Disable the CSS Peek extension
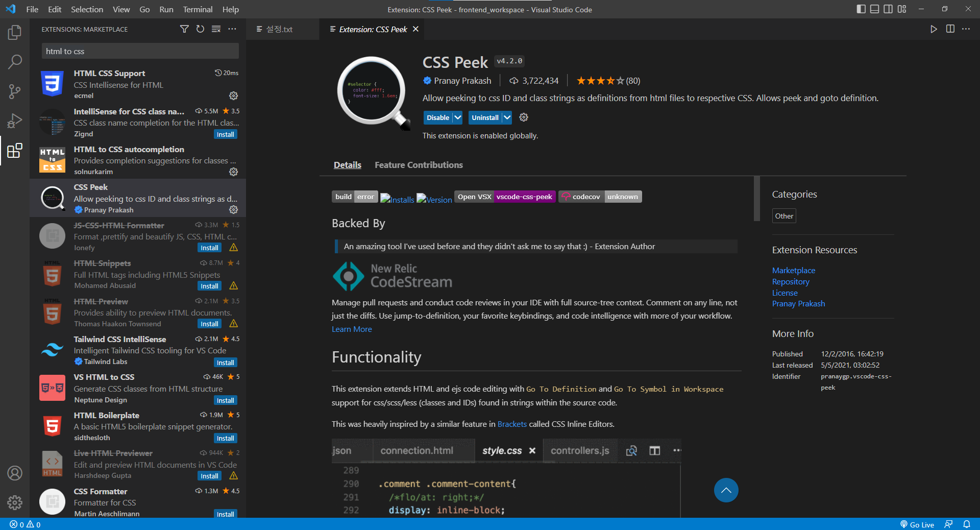 (x=438, y=117)
